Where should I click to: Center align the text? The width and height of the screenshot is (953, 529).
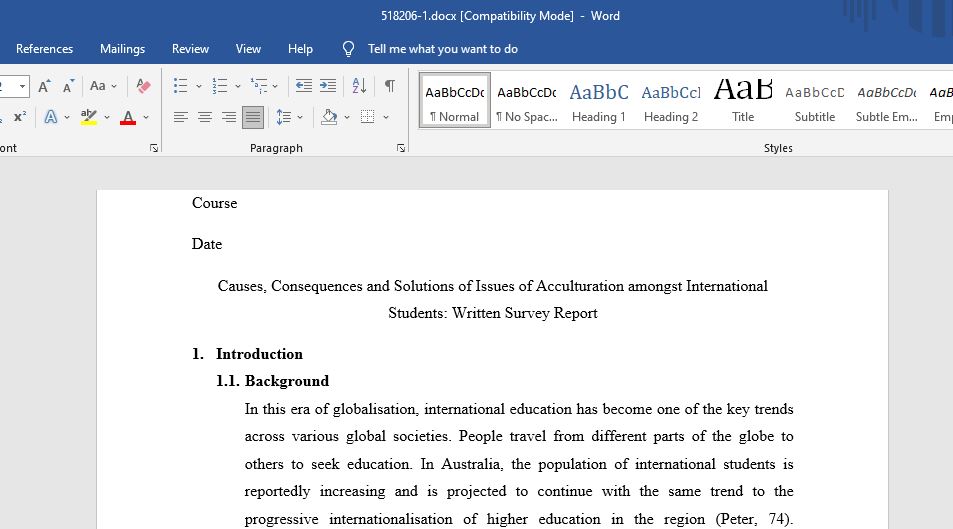click(x=205, y=117)
